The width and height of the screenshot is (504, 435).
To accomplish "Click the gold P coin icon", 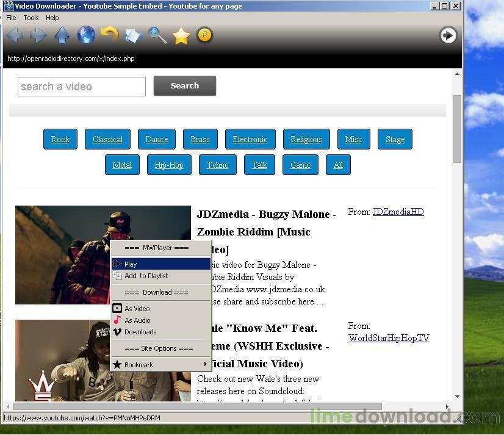I will [204, 35].
